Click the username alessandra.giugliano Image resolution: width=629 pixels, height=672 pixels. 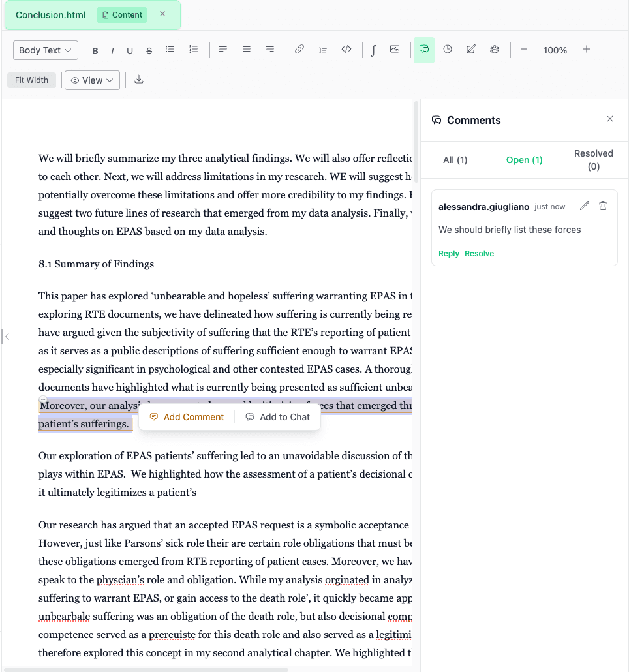483,207
